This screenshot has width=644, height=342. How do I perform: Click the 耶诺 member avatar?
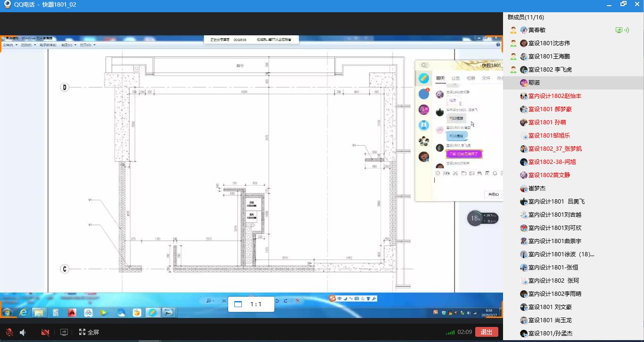click(x=523, y=82)
